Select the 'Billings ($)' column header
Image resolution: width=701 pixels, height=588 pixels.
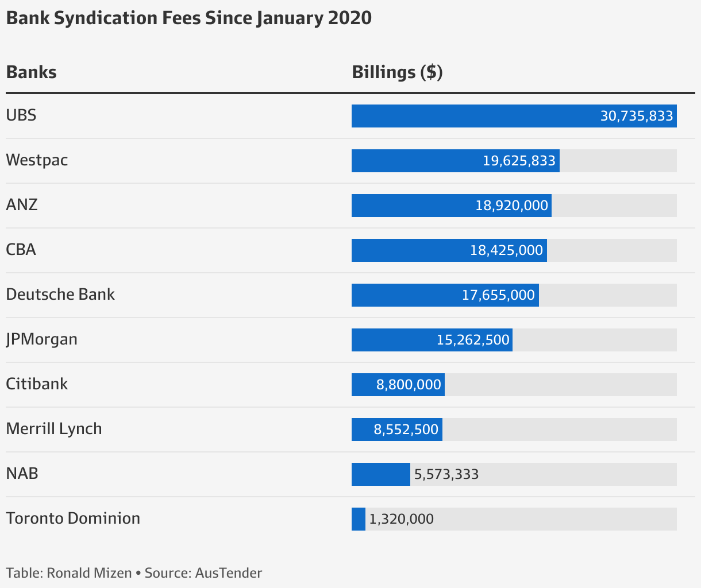pos(397,72)
